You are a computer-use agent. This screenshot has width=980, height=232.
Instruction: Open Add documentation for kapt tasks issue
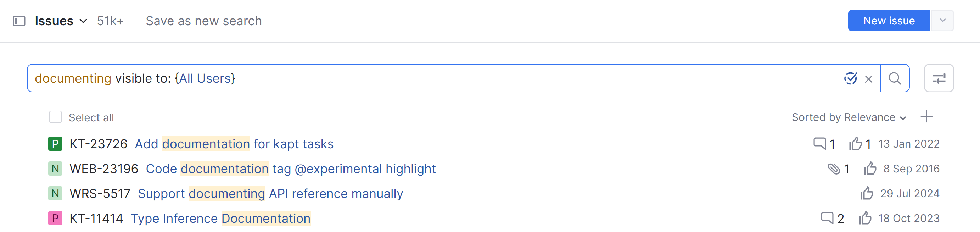point(234,144)
